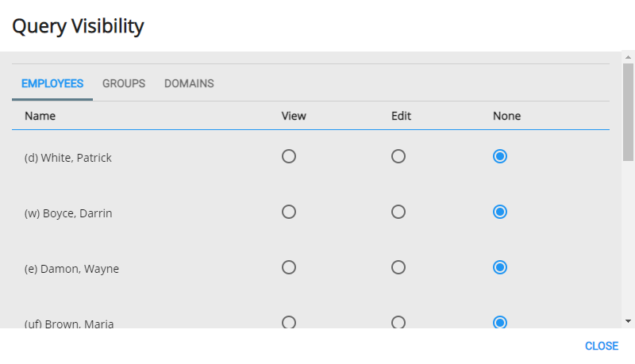The width and height of the screenshot is (635, 364).
Task: Click the scrollbar up arrow
Action: click(x=628, y=58)
